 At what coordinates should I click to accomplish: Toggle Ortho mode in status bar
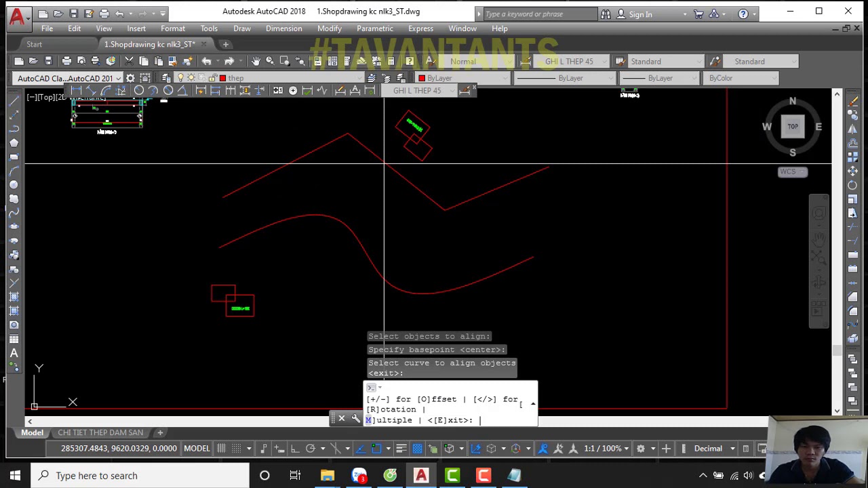(x=295, y=449)
